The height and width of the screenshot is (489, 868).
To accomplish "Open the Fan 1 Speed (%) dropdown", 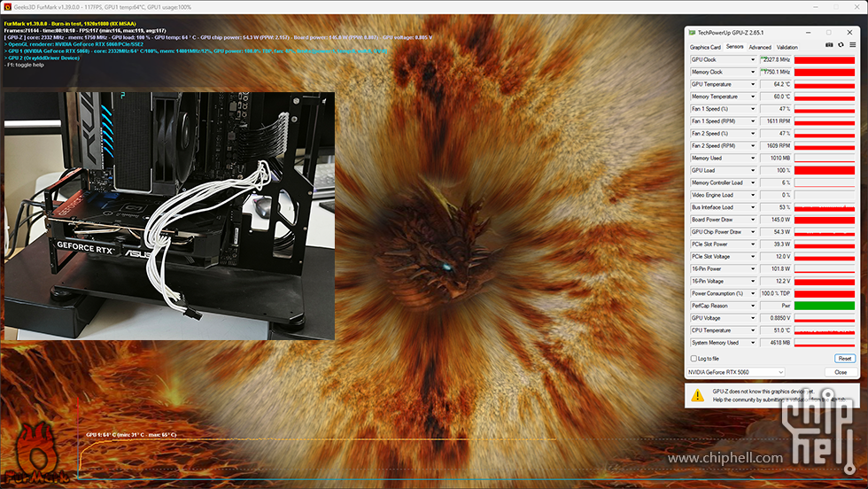I will click(x=752, y=109).
